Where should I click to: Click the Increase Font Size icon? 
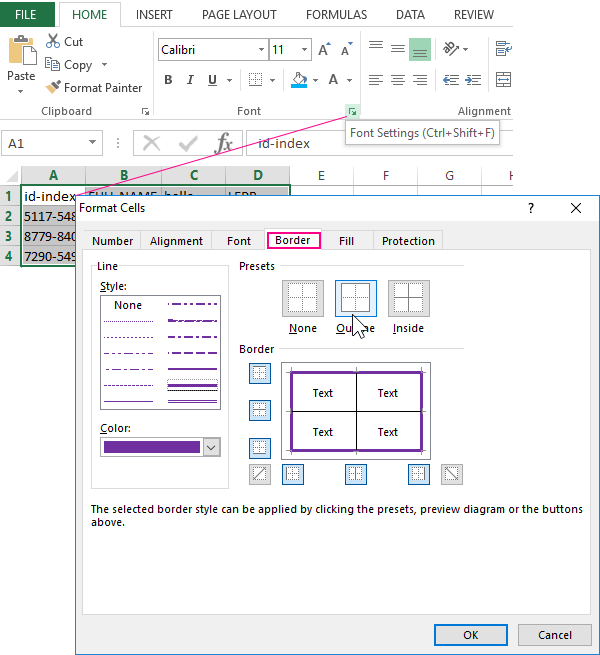pyautogui.click(x=324, y=49)
